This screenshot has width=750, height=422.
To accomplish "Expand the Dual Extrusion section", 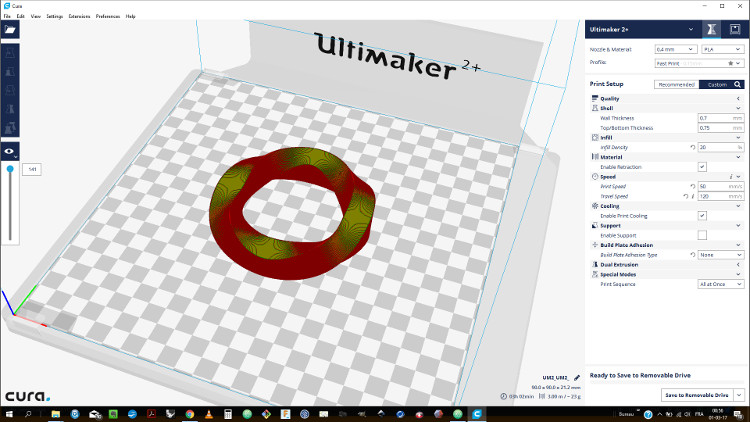I will [x=666, y=265].
